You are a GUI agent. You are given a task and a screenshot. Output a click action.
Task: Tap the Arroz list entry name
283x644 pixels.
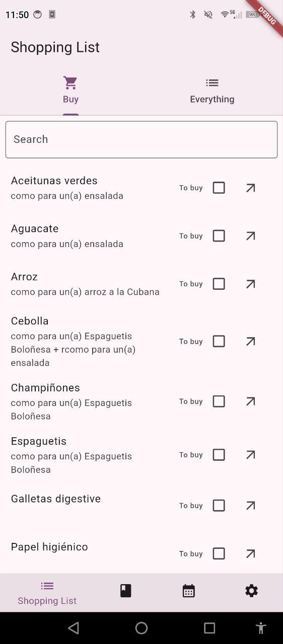(x=24, y=277)
